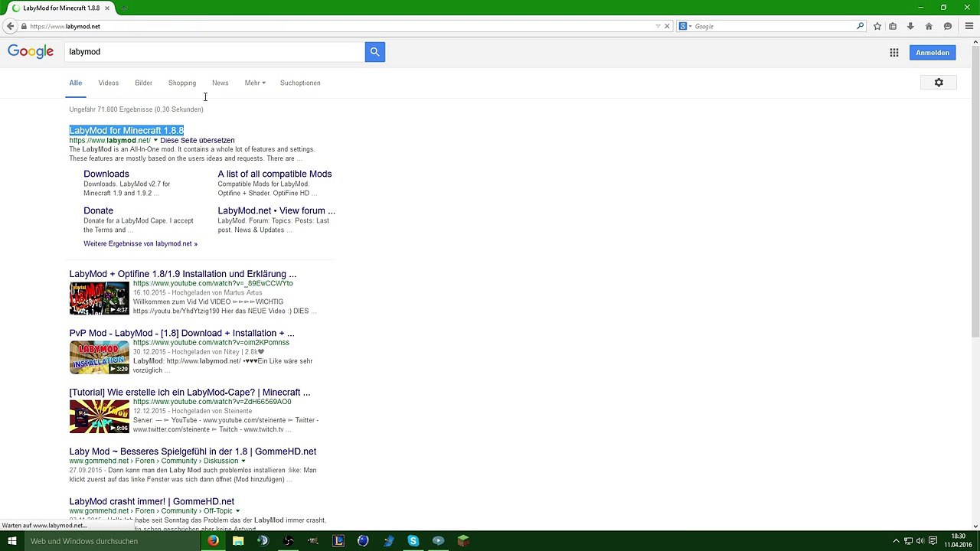Expand labymod.net result options arrow

[x=155, y=140]
